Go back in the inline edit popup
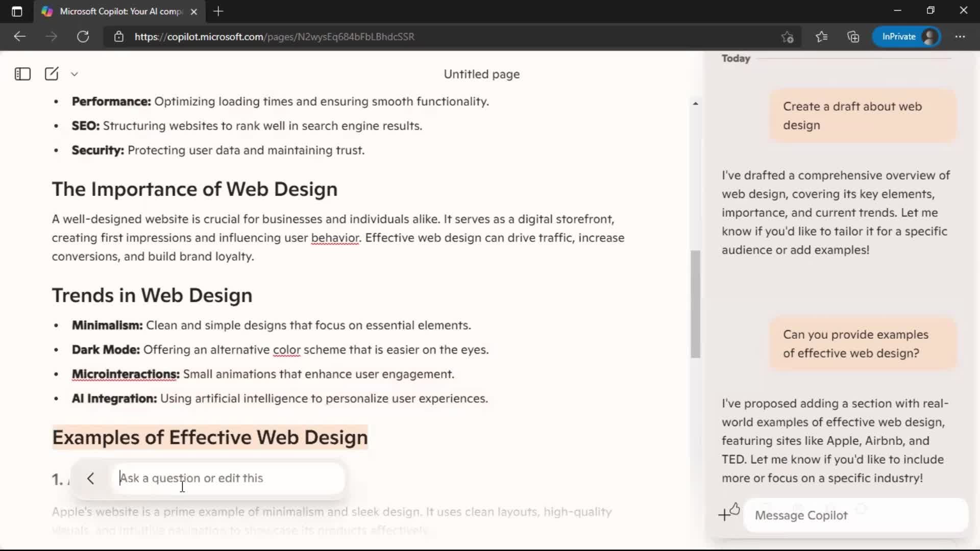 coord(91,479)
